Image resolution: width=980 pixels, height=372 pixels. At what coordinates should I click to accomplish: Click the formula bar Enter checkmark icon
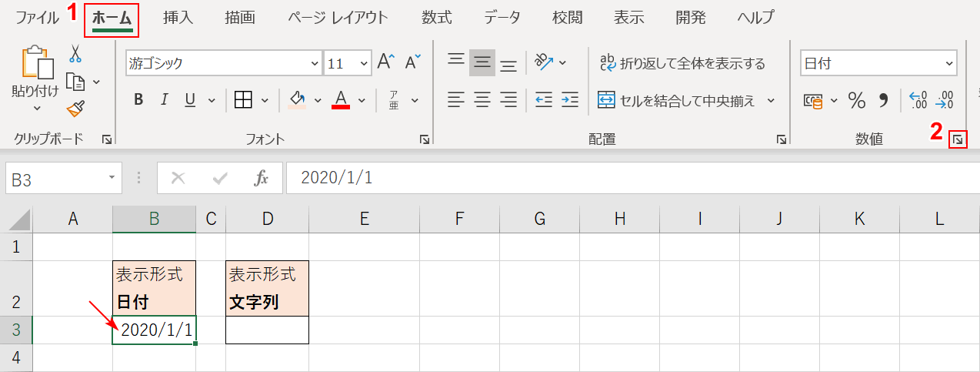[220, 179]
